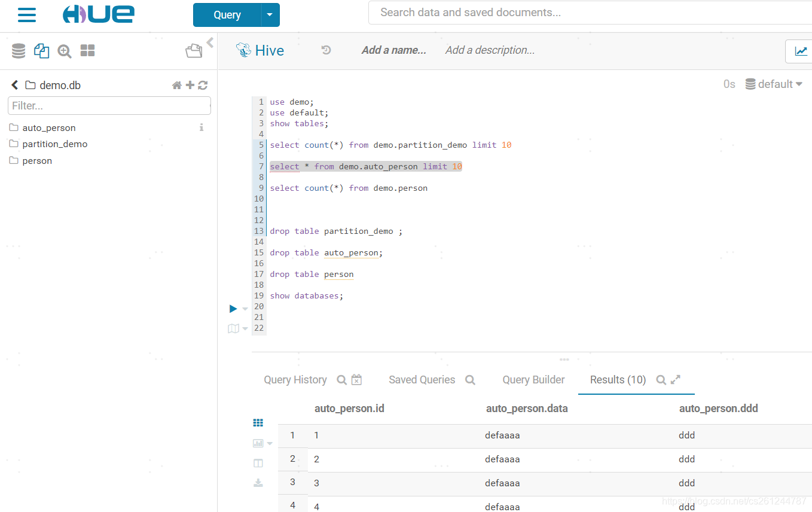The image size is (812, 512).
Task: Open the search/zoom assist icon
Action: coord(65,51)
